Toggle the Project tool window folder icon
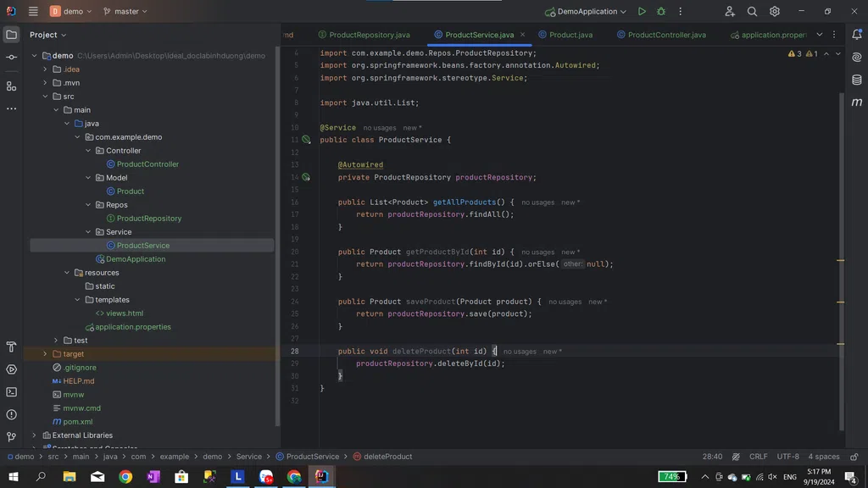Image resolution: width=868 pixels, height=488 pixels. (11, 35)
